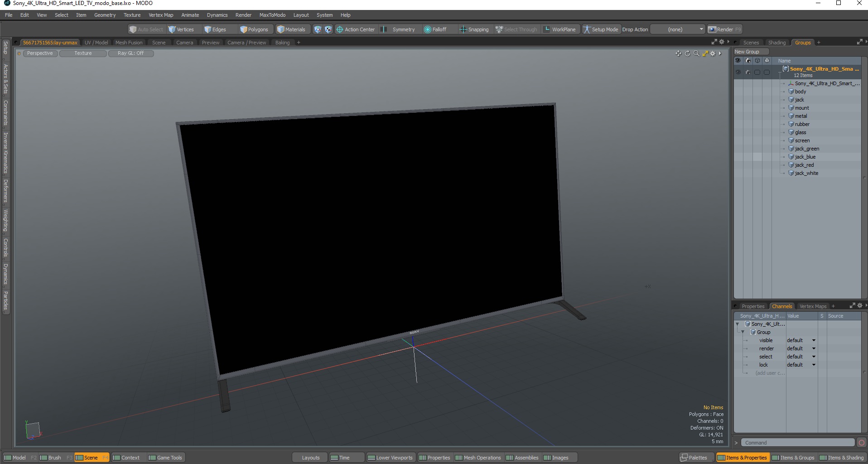Click the viewport axis gizmo
This screenshot has width=868, height=464.
click(33, 430)
